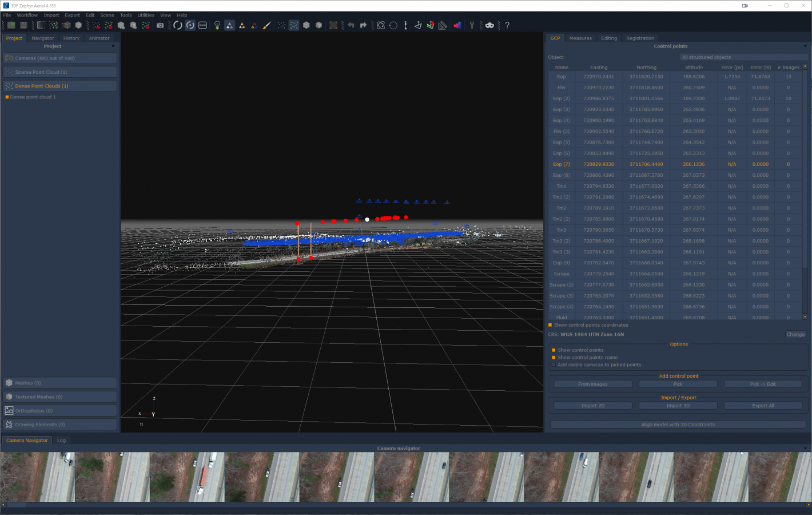Click the atom-shaped rotation icon
Viewport: 812px width, 515px height.
click(x=381, y=25)
